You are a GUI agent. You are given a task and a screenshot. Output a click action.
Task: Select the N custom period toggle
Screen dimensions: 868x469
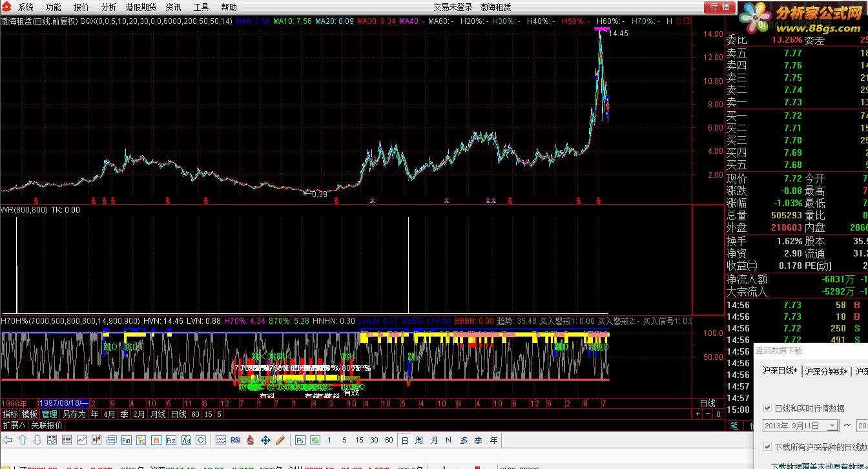(448, 440)
